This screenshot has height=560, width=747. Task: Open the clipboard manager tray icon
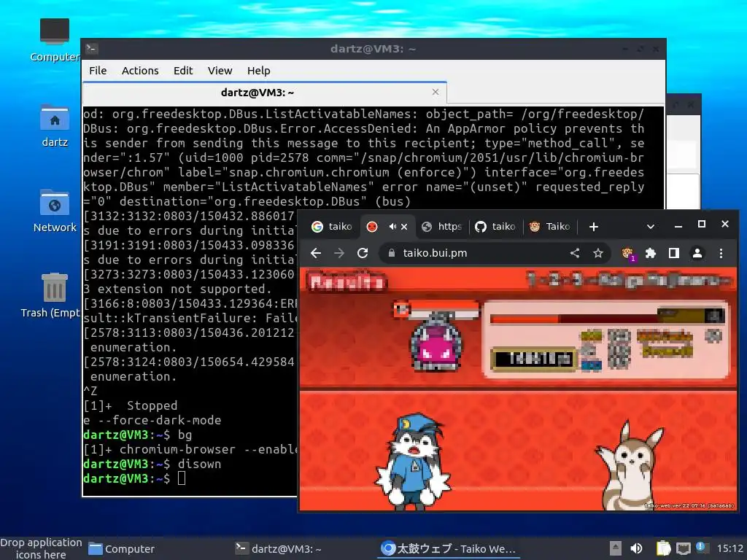pos(663,548)
